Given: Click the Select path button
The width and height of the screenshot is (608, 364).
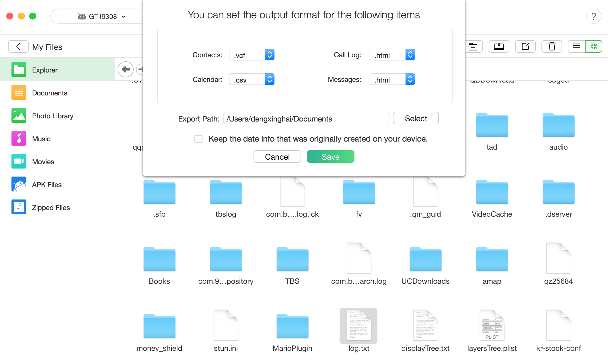Looking at the screenshot, I should (416, 118).
